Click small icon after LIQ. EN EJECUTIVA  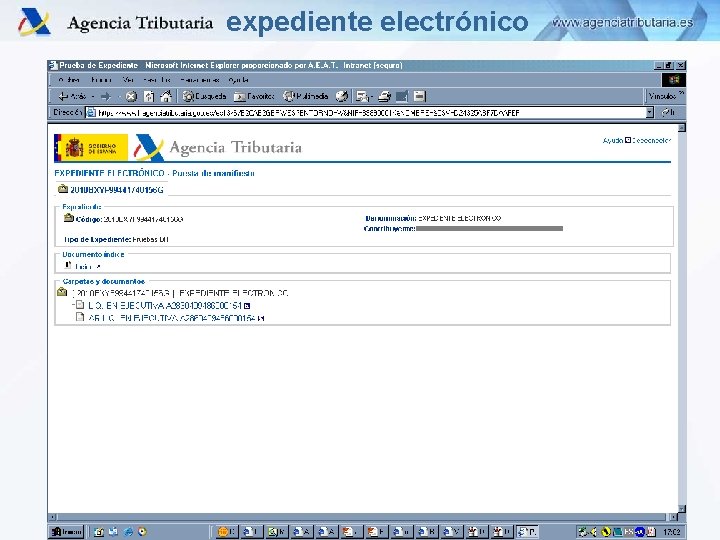coord(247,306)
